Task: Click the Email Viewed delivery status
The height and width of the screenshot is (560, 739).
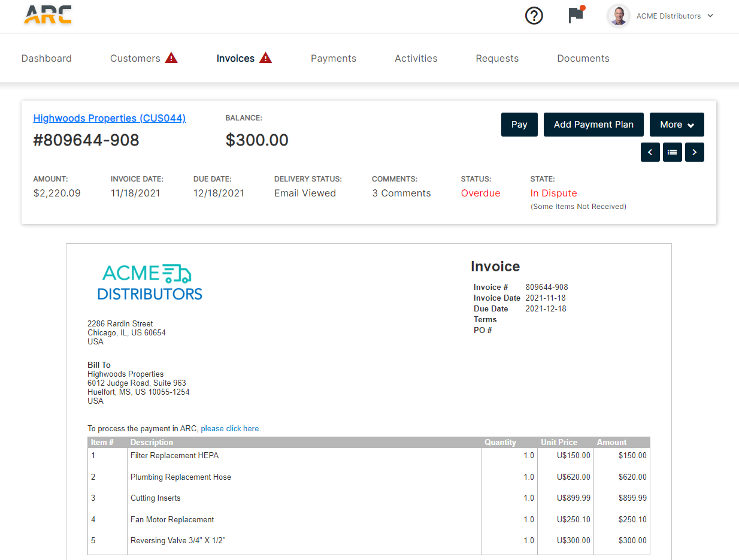Action: click(305, 193)
